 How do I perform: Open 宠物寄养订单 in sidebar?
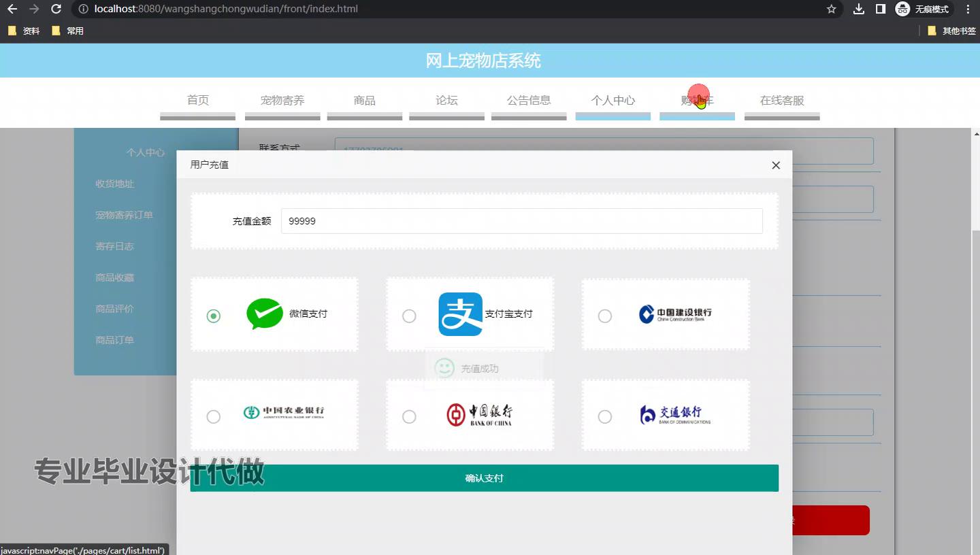[125, 215]
